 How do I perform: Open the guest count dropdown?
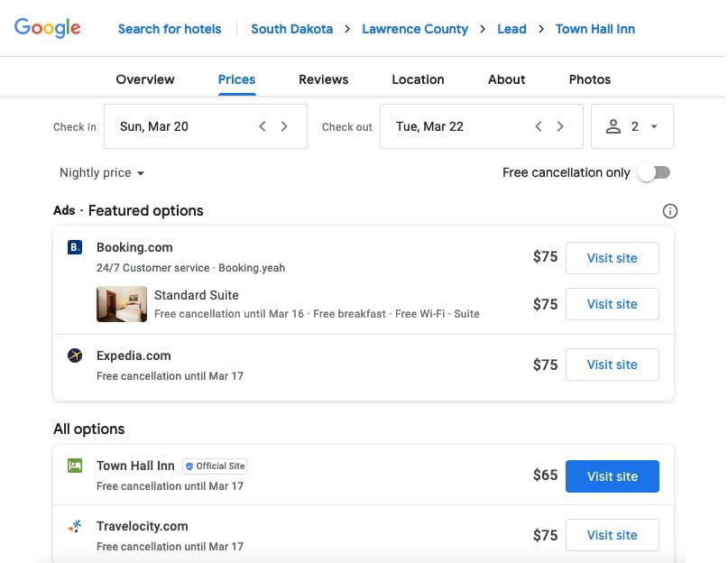[x=631, y=126]
